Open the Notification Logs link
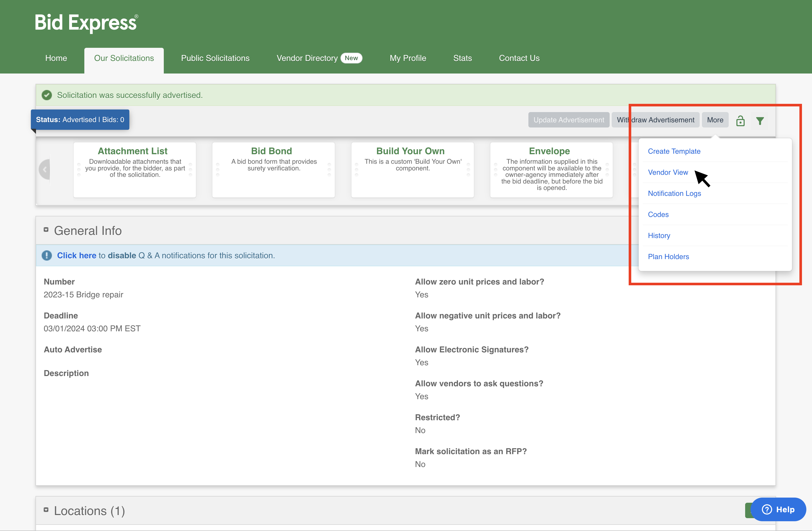The height and width of the screenshot is (531, 812). (x=674, y=193)
